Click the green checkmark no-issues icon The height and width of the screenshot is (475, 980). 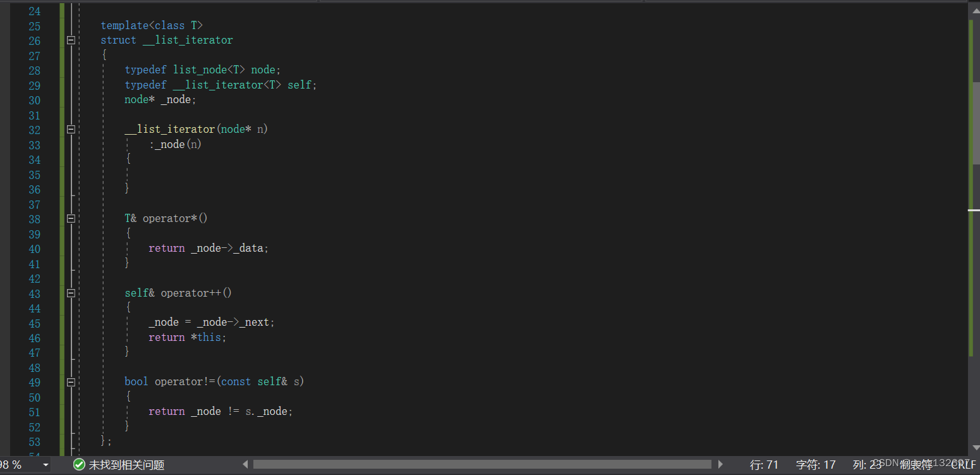[x=79, y=465]
